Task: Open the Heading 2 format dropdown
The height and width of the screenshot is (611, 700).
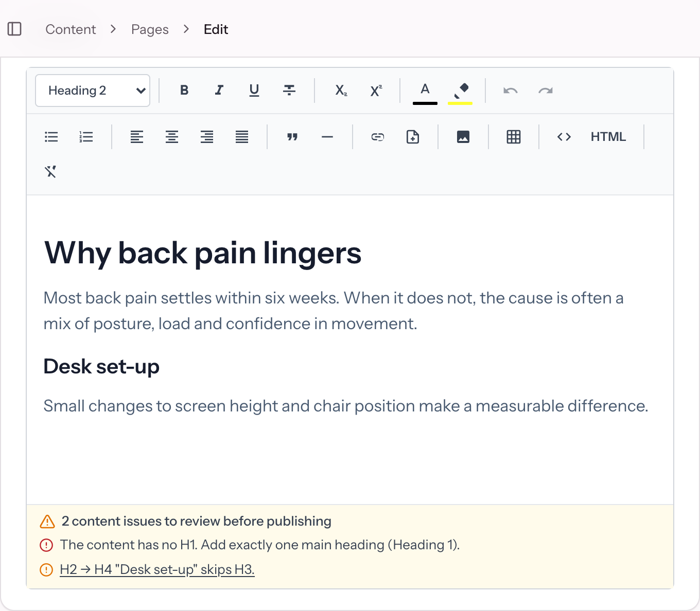Action: coord(93,91)
